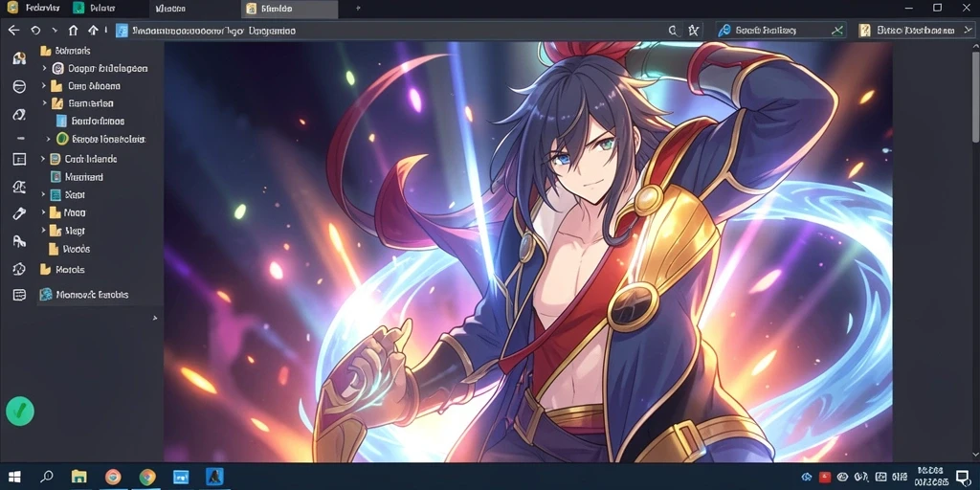980x490 pixels.
Task: Switch to the tab with the green icon
Action: [x=94, y=8]
